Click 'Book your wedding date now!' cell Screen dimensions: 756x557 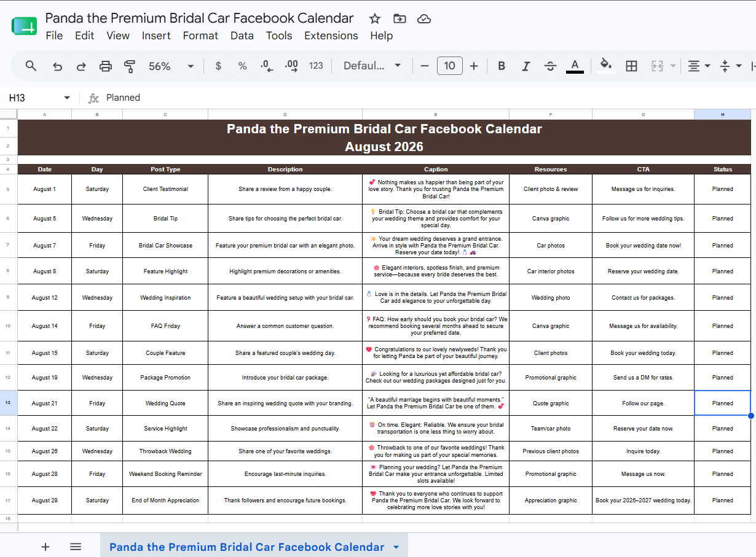coord(644,246)
